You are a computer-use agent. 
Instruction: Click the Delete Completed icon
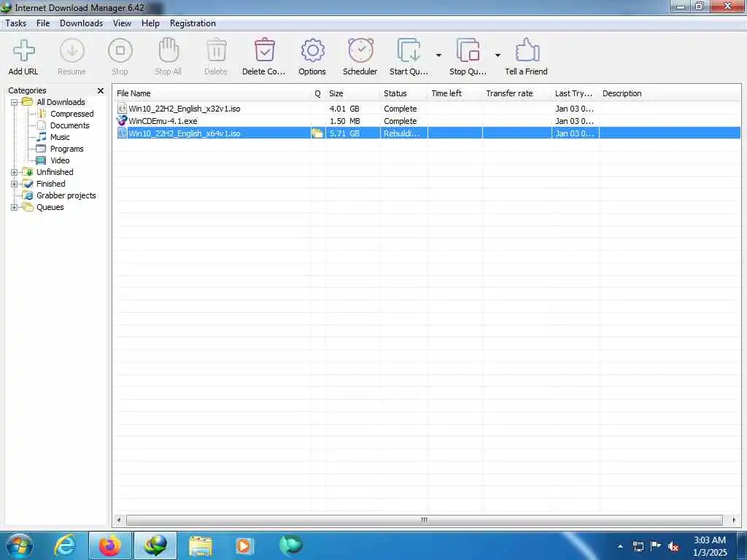coord(264,50)
